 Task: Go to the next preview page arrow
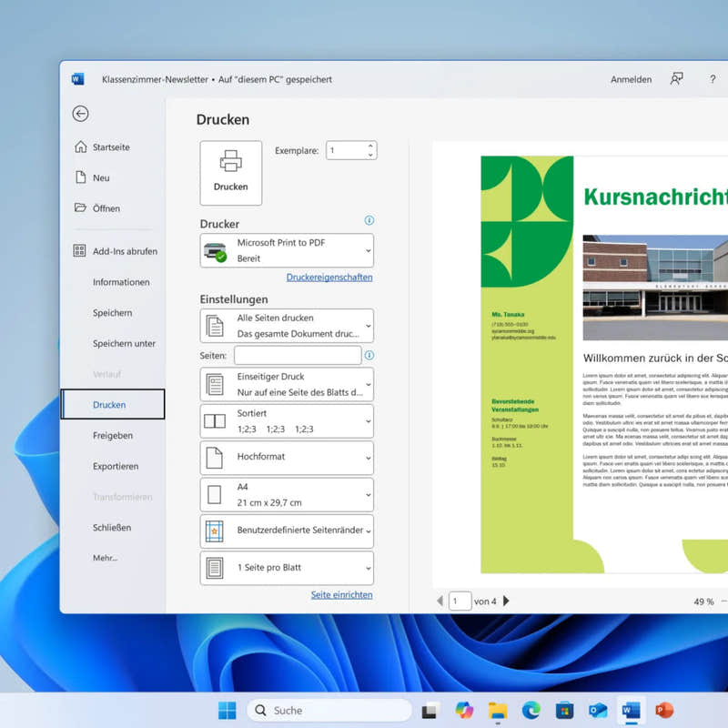(x=507, y=601)
